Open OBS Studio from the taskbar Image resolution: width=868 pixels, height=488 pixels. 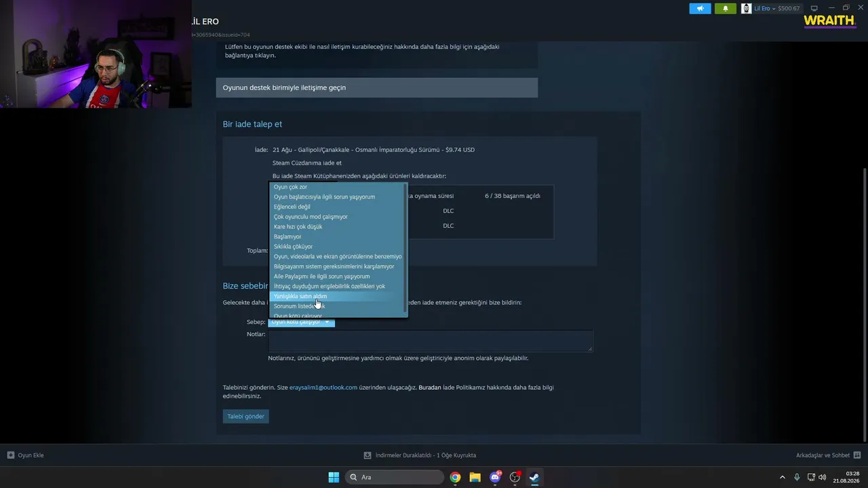coord(515,477)
